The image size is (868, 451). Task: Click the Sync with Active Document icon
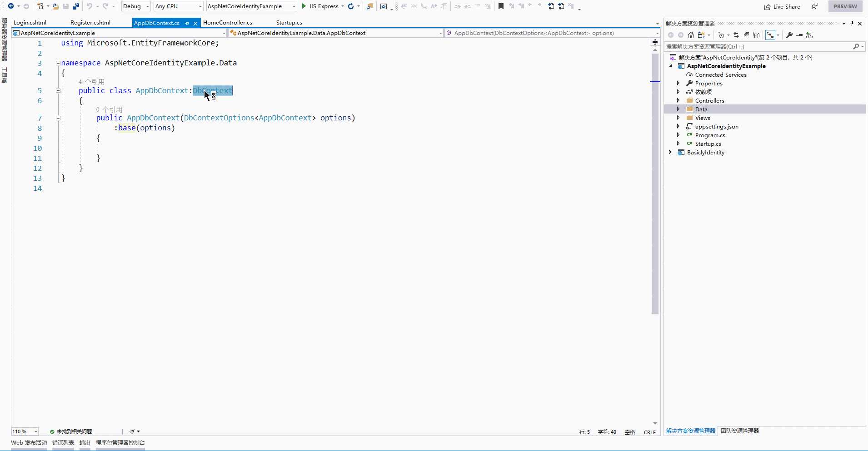click(x=736, y=35)
